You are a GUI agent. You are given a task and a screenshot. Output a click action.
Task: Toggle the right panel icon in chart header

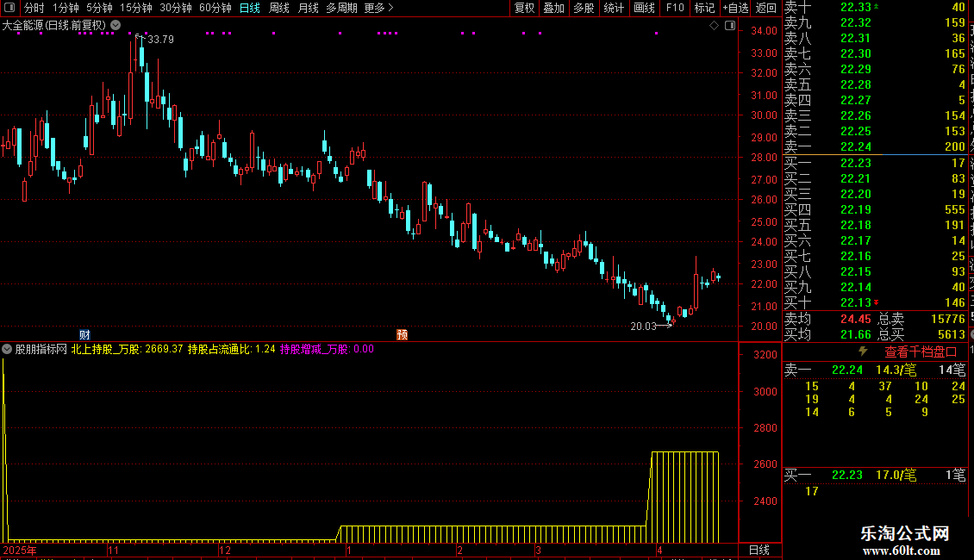(730, 26)
